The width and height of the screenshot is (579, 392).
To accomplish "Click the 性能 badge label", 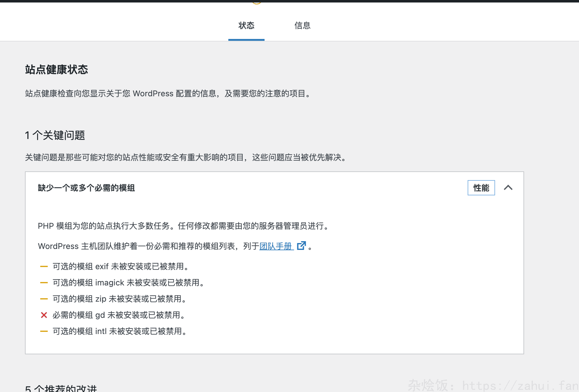I will pos(481,188).
